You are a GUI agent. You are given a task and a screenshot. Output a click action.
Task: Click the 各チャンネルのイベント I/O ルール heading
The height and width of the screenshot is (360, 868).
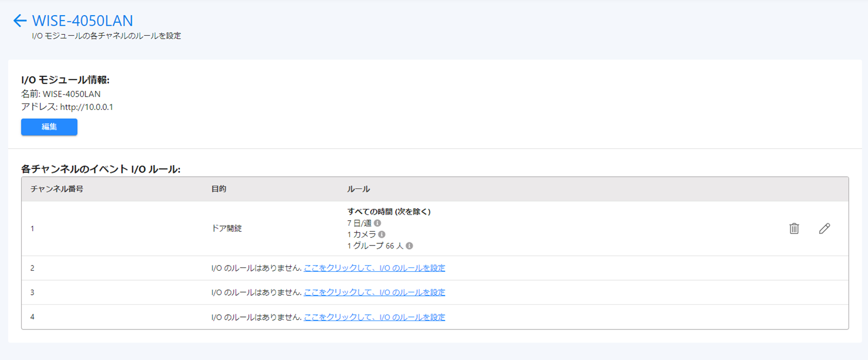tap(100, 169)
